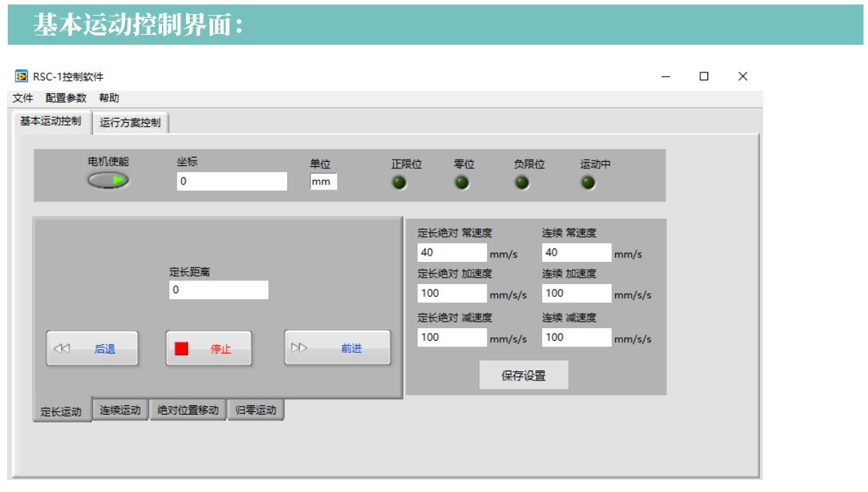Click the 连续 常速度 input field
The image size is (868, 492).
pos(576,253)
